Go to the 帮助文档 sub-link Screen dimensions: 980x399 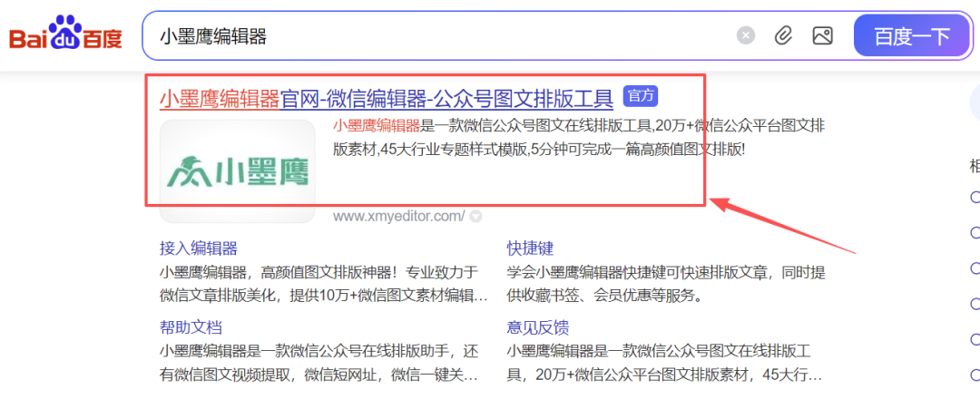click(191, 327)
